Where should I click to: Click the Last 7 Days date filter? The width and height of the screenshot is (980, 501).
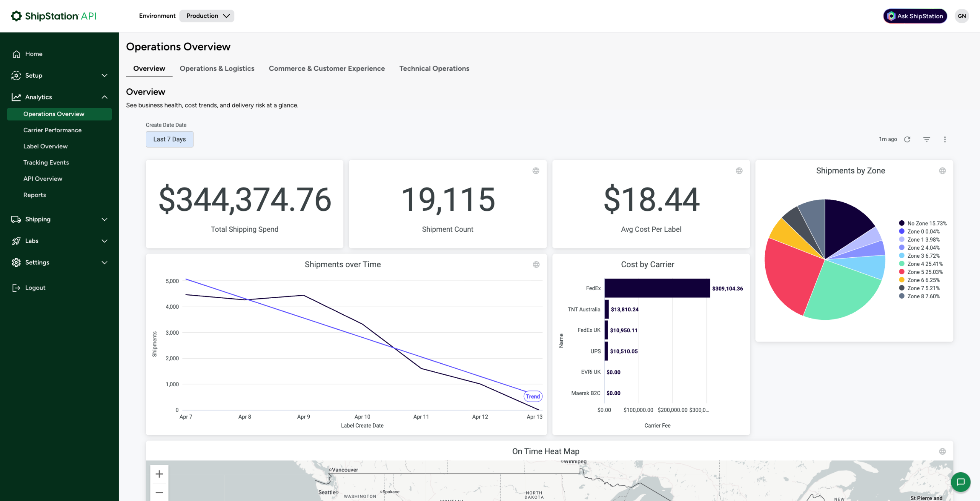click(x=169, y=139)
